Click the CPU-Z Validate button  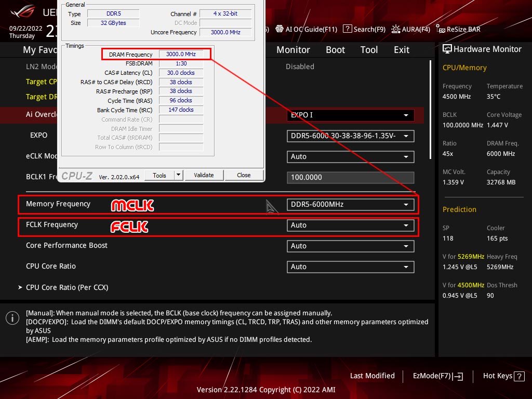(204, 175)
